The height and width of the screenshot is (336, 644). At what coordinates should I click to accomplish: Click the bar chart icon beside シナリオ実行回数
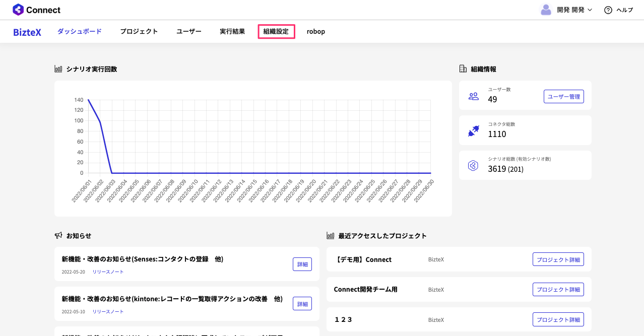point(58,69)
